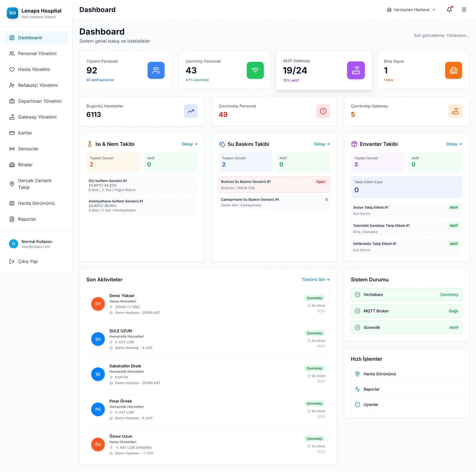Open Detay link for Su Baskını Takibi
Screen dimensions: 476x472
322,144
